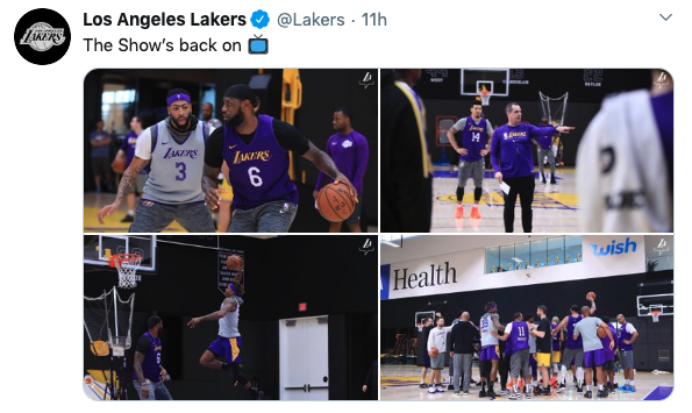The width and height of the screenshot is (692, 413).
Task: Expand the tweet options chevron
Action: tap(666, 18)
